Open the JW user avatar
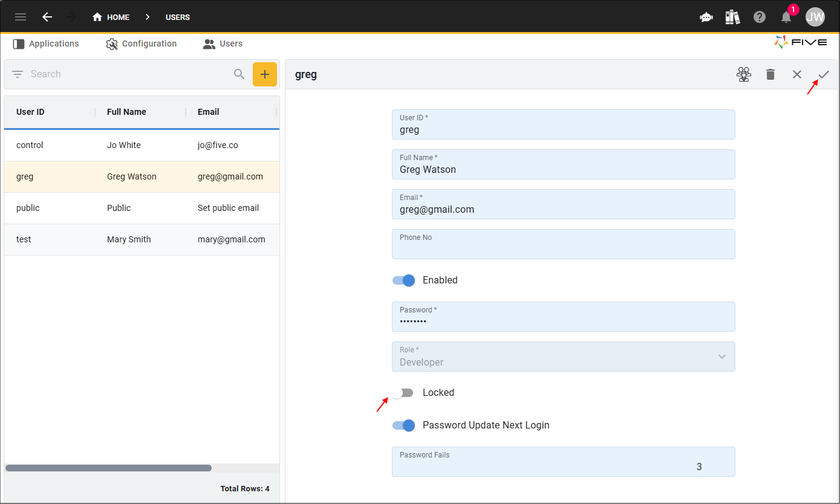The width and height of the screenshot is (840, 504). 815,17
